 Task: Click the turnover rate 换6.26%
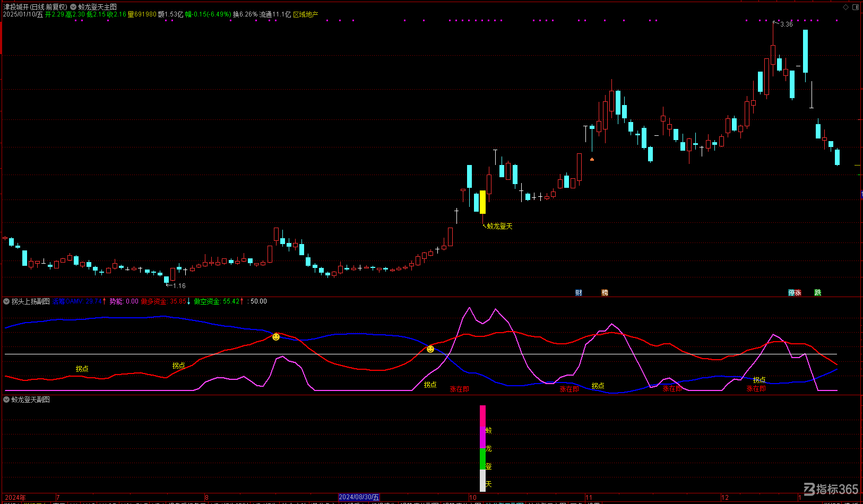click(245, 14)
